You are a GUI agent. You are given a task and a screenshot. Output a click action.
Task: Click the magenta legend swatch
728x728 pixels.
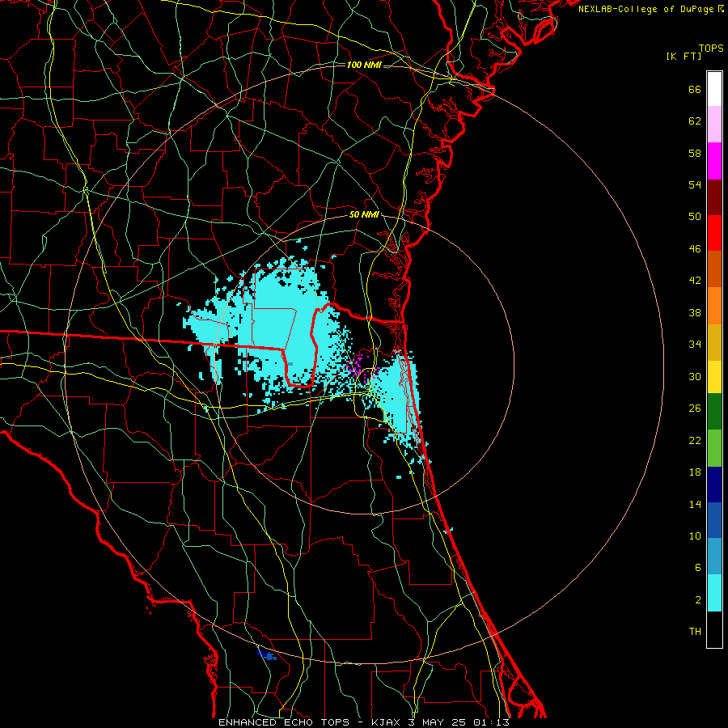(714, 161)
